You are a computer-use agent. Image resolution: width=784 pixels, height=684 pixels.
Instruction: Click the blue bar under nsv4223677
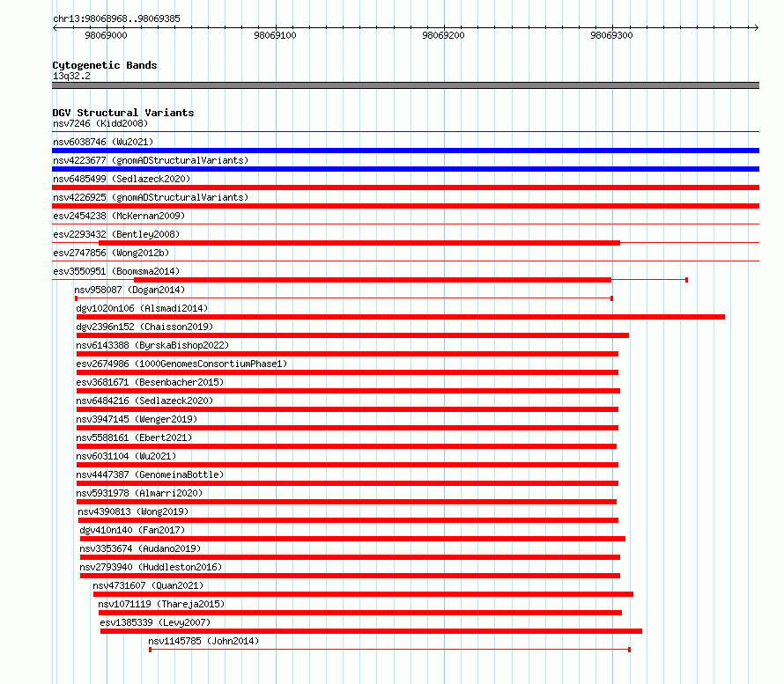click(x=405, y=169)
